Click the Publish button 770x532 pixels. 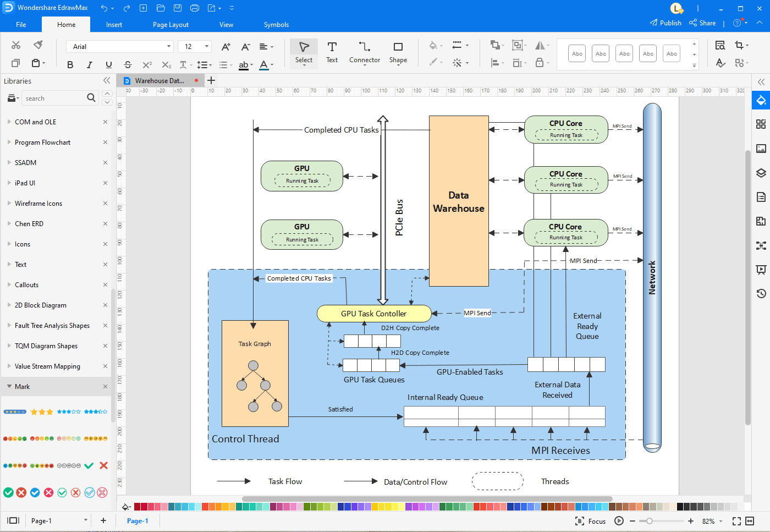point(665,23)
